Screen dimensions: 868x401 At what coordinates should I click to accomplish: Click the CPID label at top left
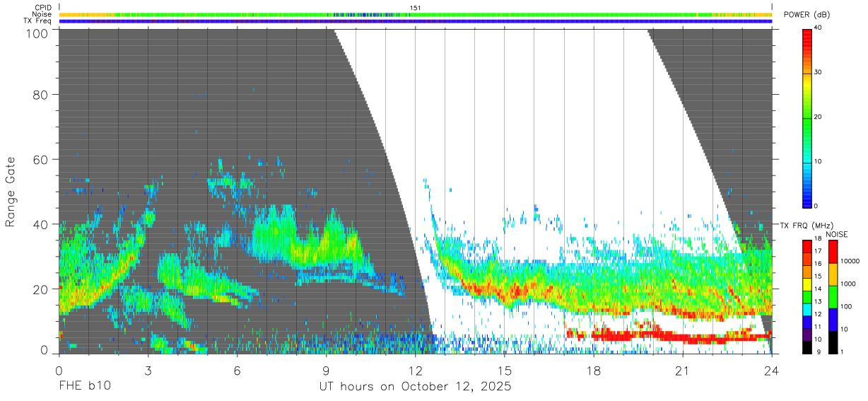42,8
